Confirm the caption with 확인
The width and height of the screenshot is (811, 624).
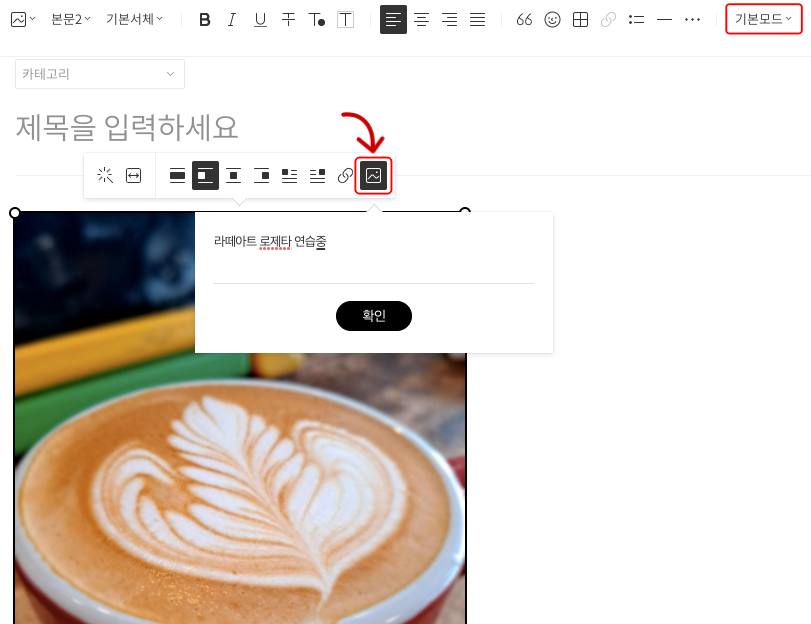tap(373, 315)
